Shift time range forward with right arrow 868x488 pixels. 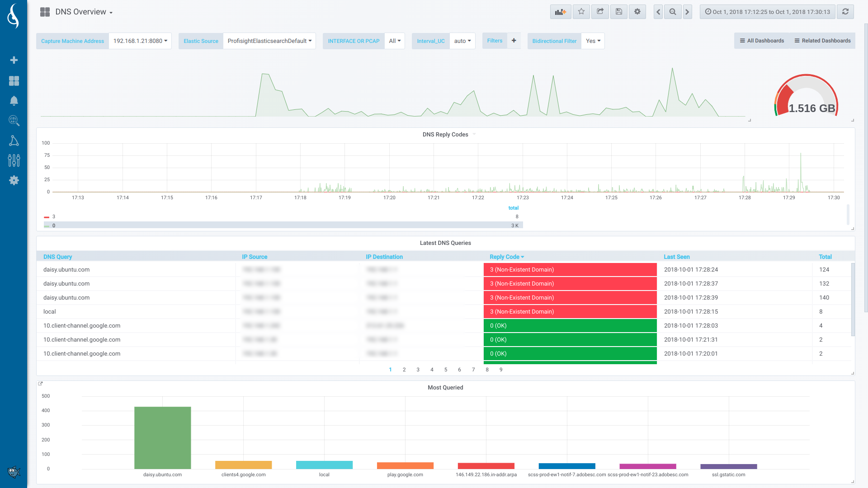(x=687, y=12)
